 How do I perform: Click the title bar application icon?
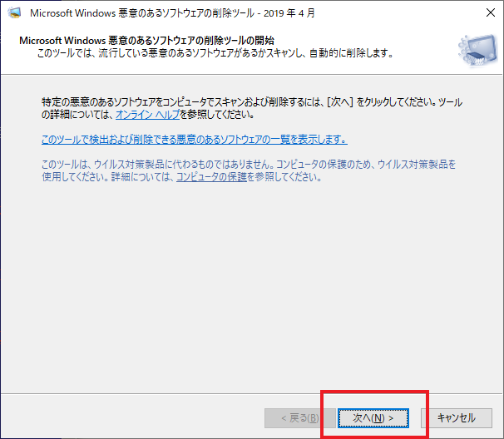point(14,12)
